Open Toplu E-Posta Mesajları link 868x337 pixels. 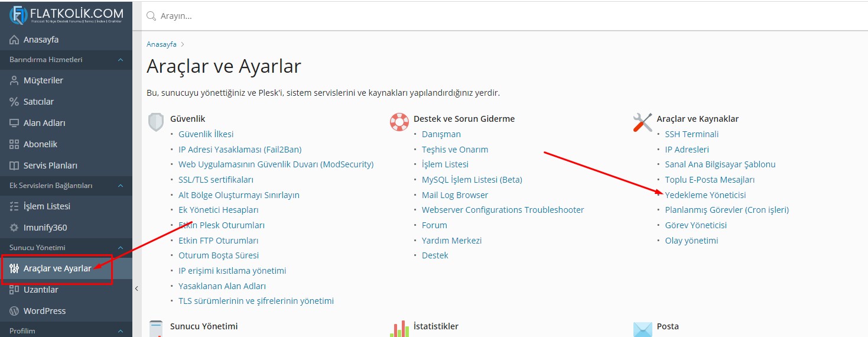710,180
